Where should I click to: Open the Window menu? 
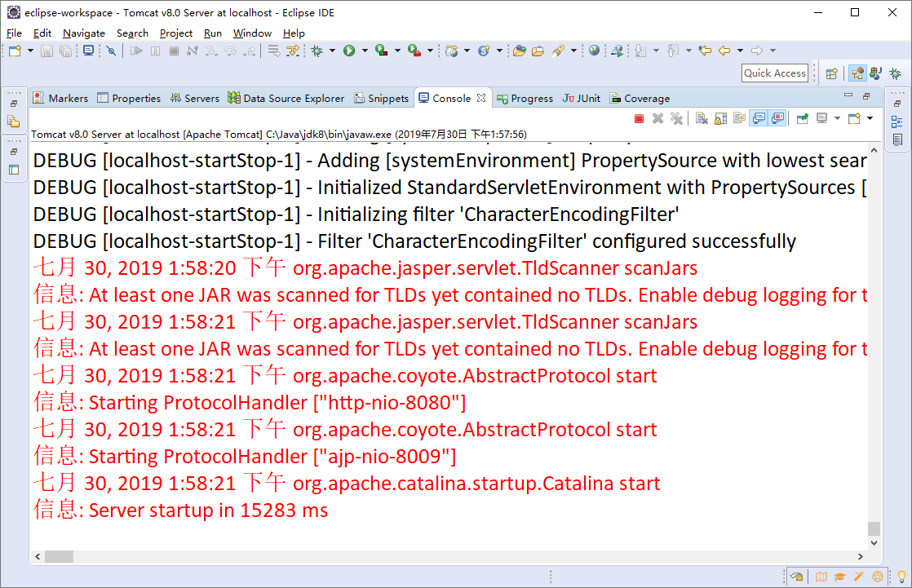point(252,33)
